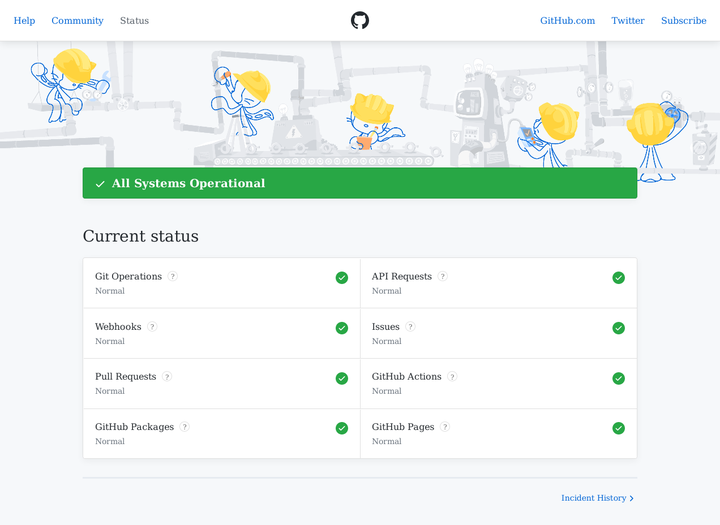
Task: Click the help icon beside Issues
Action: (410, 327)
